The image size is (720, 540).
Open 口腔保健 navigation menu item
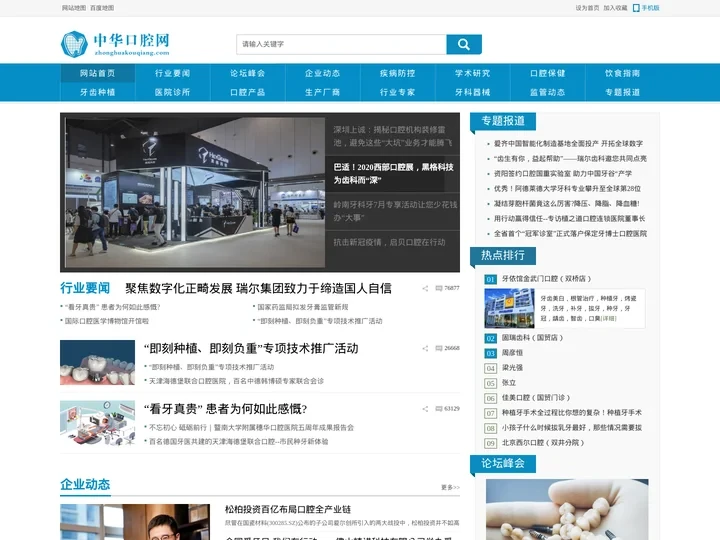(x=548, y=73)
